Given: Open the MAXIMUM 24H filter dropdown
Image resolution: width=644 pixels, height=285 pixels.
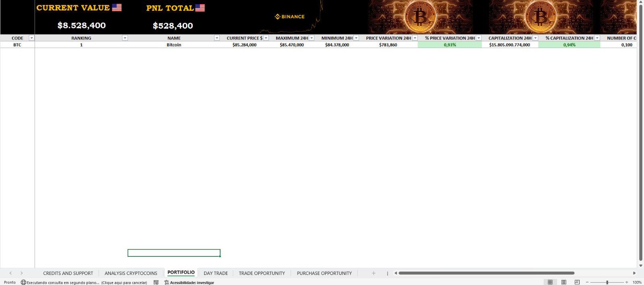Looking at the screenshot, I should pyautogui.click(x=312, y=38).
